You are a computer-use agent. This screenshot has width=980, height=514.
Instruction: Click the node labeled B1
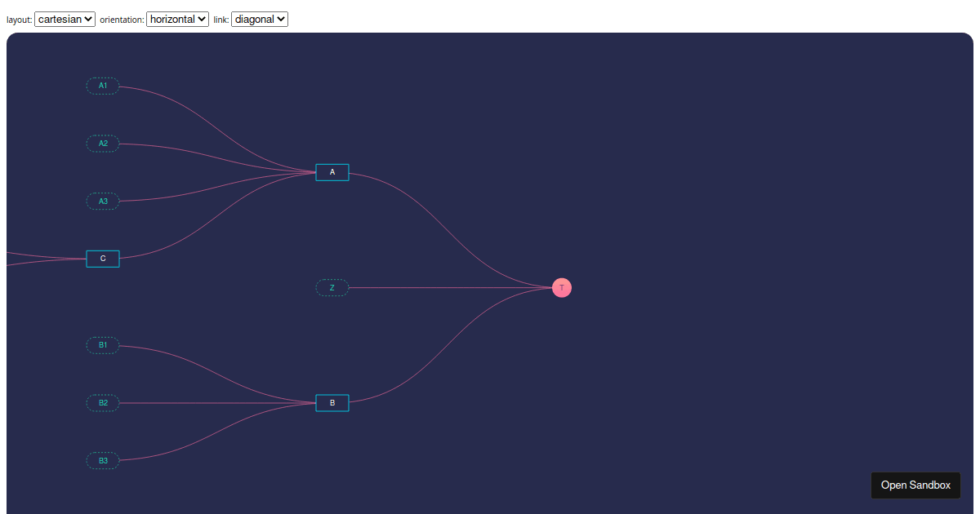(102, 345)
